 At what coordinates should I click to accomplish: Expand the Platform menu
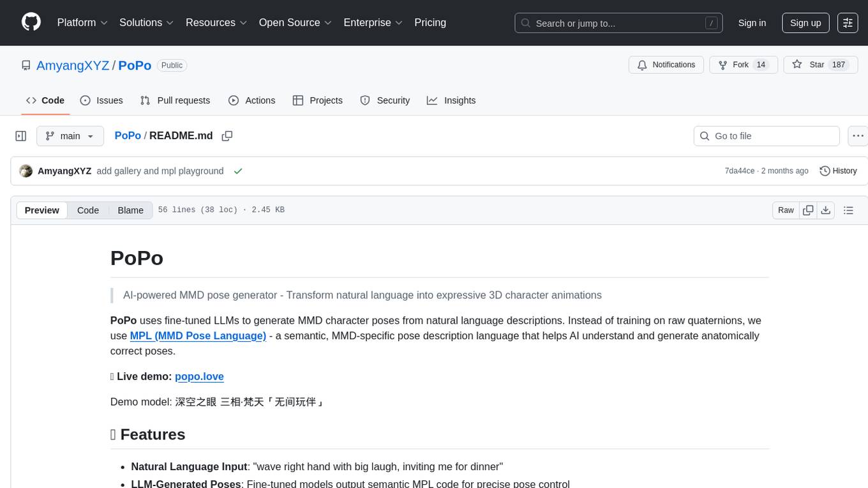pyautogui.click(x=82, y=22)
